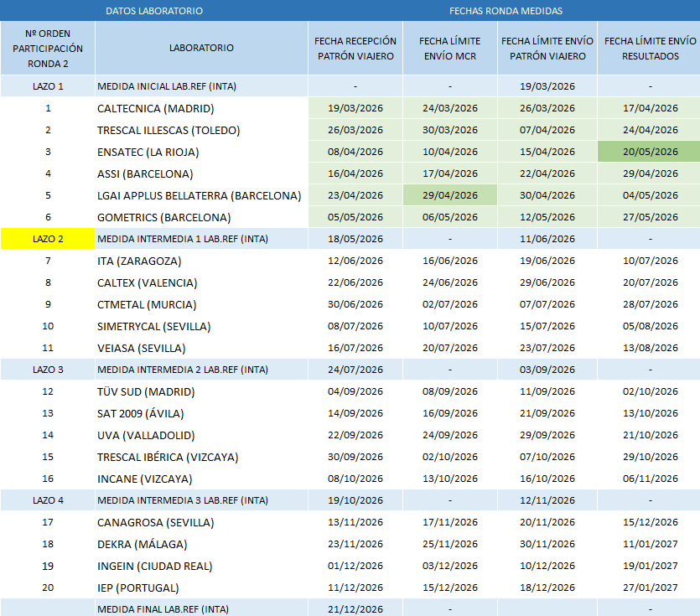Select the yellow LAZO 2 cell
Screen dimensions: 700x616
tap(48, 239)
